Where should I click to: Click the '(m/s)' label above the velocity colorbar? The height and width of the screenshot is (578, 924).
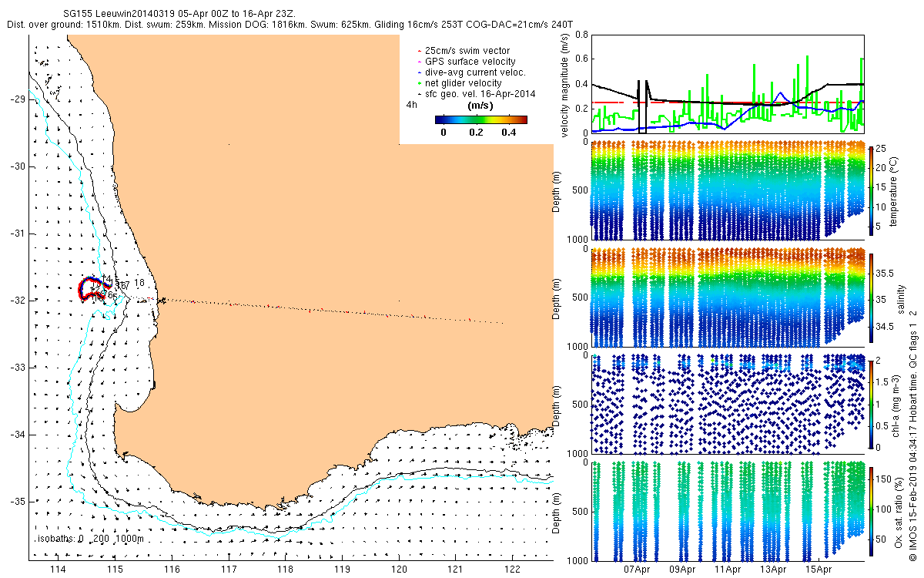click(481, 106)
